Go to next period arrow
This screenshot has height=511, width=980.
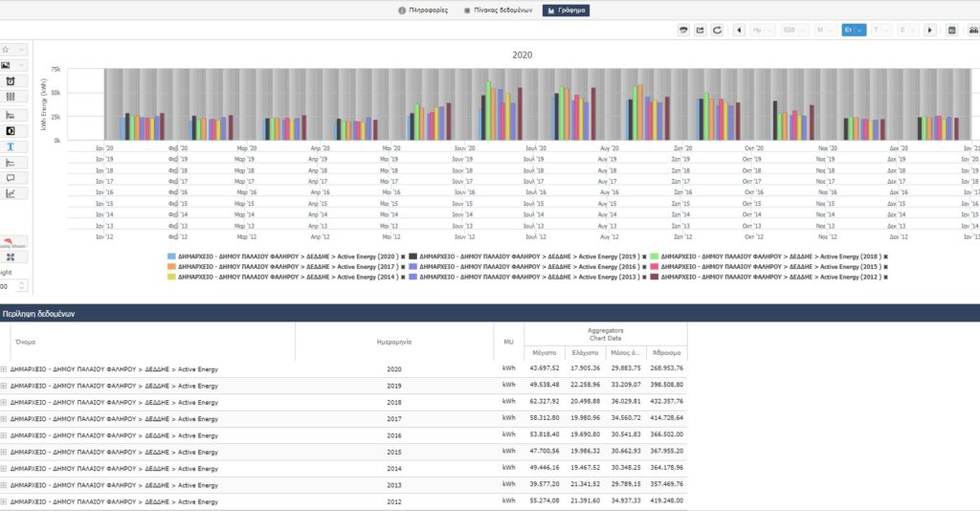[930, 30]
